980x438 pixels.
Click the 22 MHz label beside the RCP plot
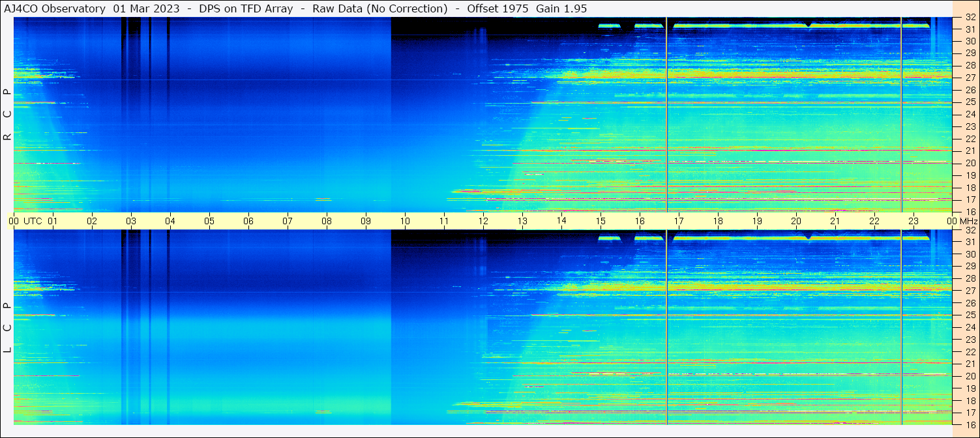pos(970,138)
